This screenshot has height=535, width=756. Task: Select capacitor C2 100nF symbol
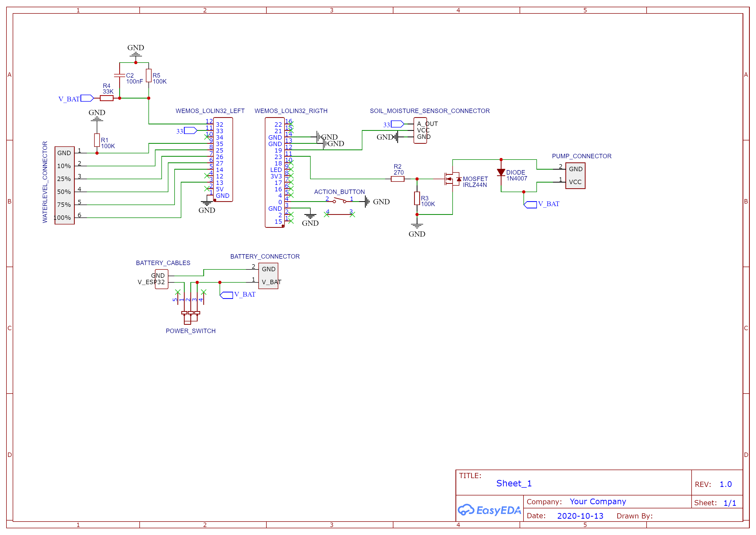coord(119,76)
